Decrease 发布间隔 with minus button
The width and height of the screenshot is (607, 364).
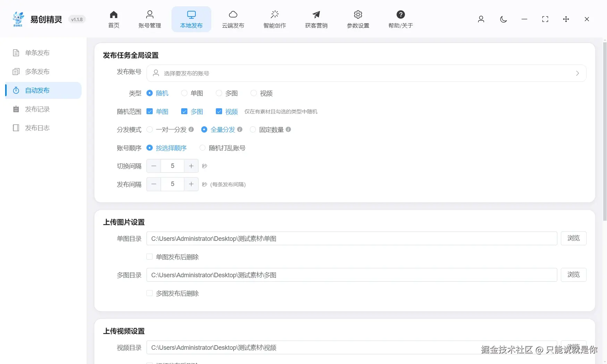[154, 184]
